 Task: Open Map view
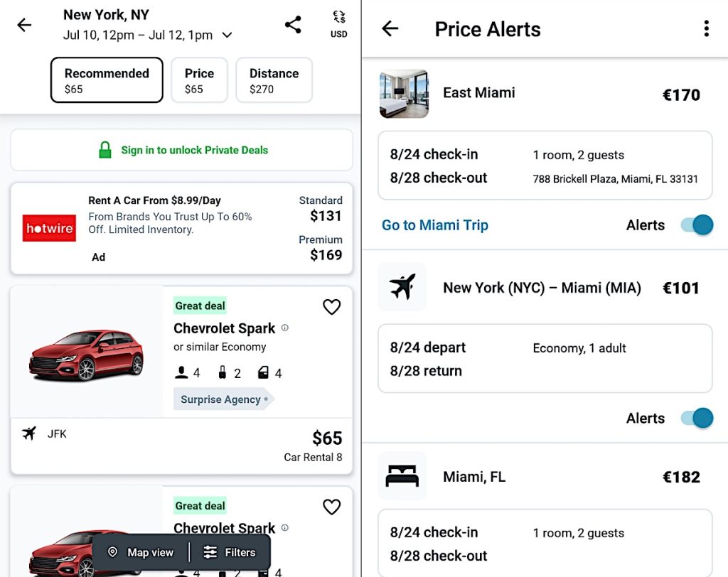tap(141, 551)
